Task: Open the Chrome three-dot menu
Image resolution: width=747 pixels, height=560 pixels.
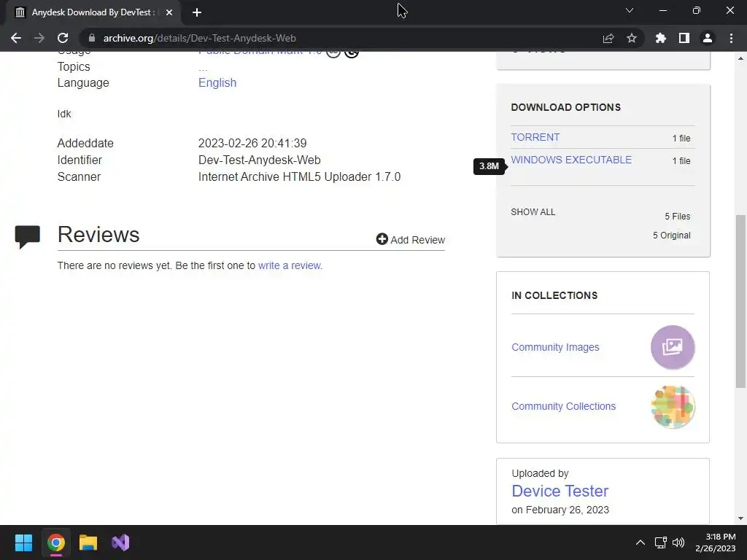Action: [731, 38]
